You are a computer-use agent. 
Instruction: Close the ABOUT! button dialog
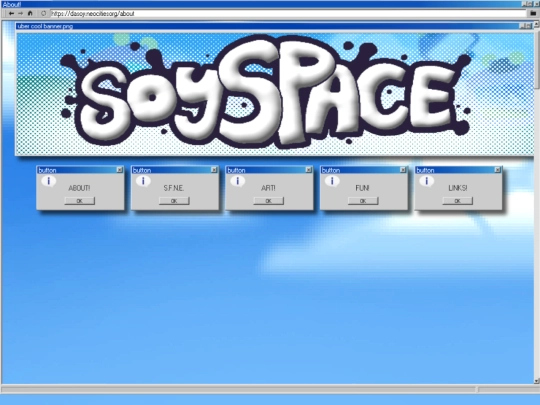pos(120,170)
